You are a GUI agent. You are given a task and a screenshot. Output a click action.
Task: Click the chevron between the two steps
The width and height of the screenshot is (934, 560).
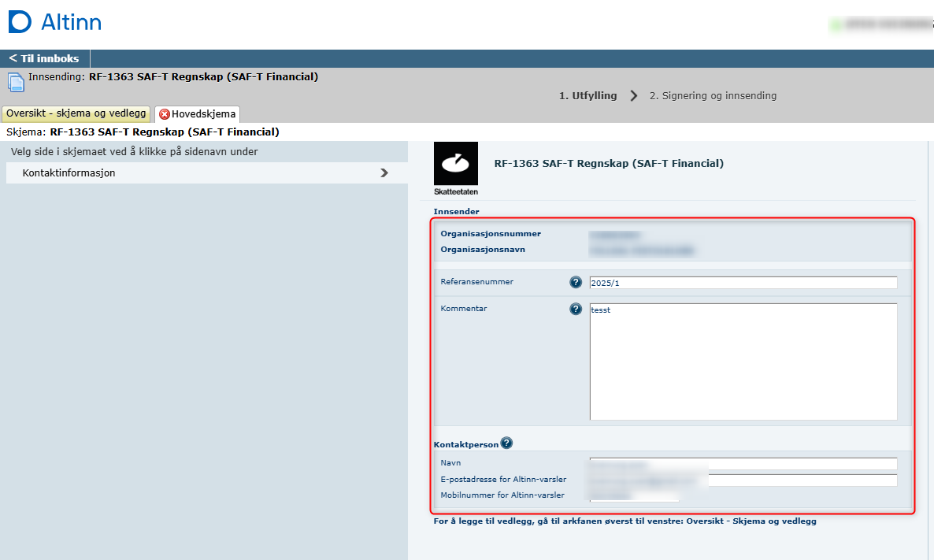click(634, 95)
